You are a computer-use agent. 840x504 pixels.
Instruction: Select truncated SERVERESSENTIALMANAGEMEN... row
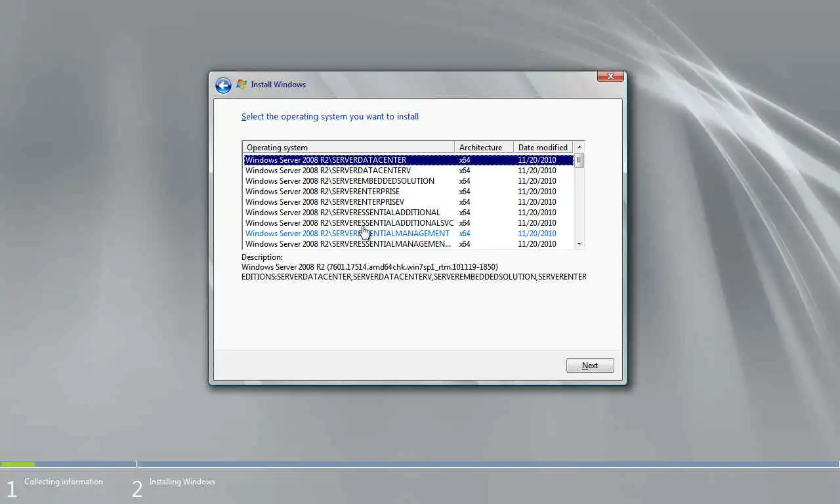(x=408, y=244)
